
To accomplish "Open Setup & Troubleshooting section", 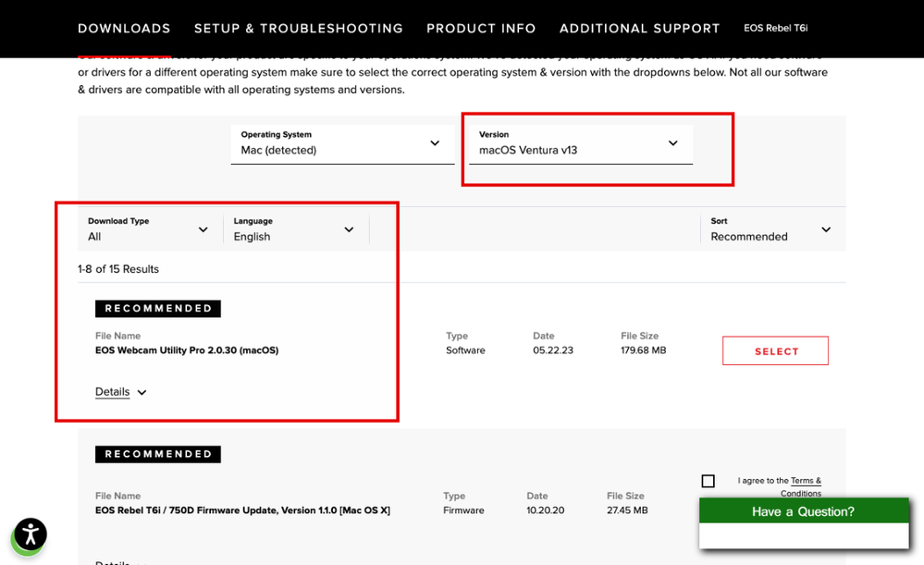I will coord(298,29).
